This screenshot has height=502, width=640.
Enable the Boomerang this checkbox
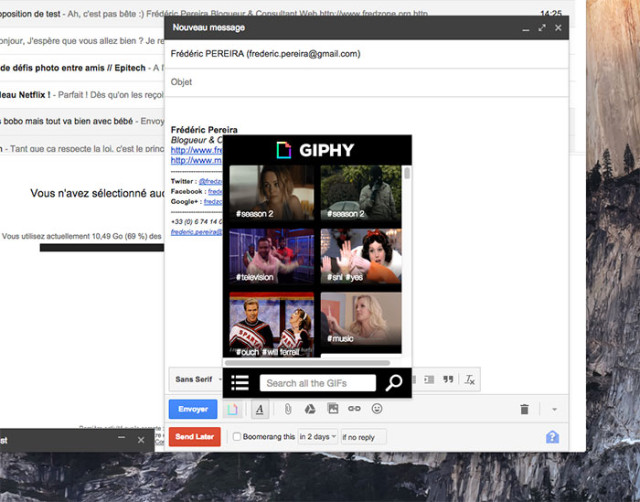pos(237,437)
